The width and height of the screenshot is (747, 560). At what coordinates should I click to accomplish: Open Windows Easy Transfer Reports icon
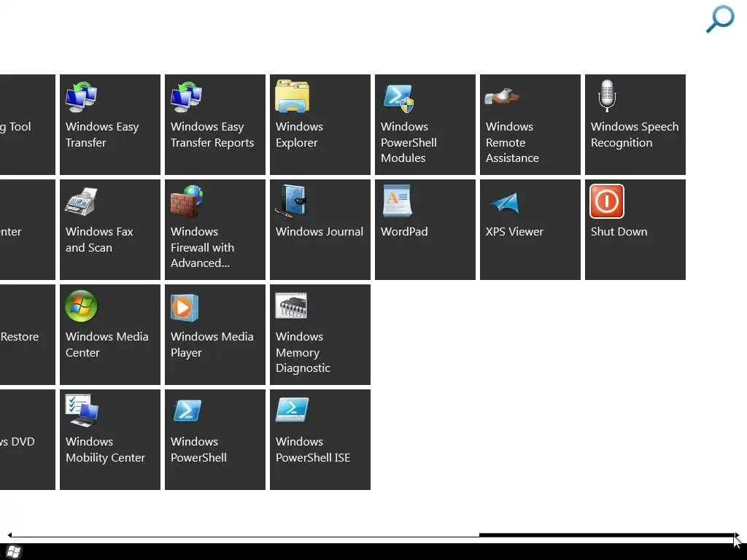tap(186, 97)
